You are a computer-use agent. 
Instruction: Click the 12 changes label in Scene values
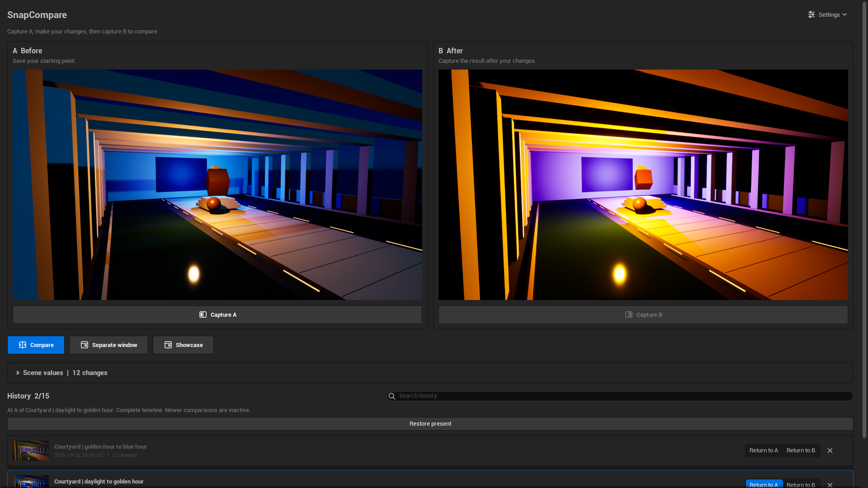coord(90,373)
